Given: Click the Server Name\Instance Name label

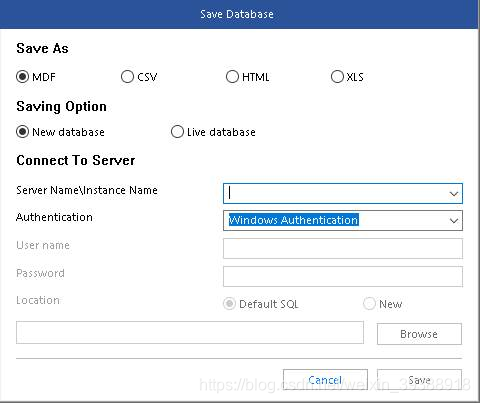Looking at the screenshot, I should coord(87,190).
